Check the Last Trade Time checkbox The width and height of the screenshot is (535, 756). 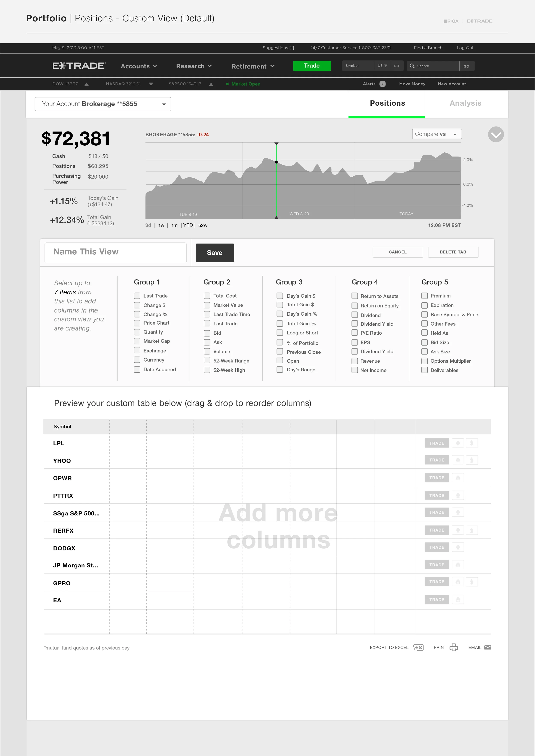207,314
